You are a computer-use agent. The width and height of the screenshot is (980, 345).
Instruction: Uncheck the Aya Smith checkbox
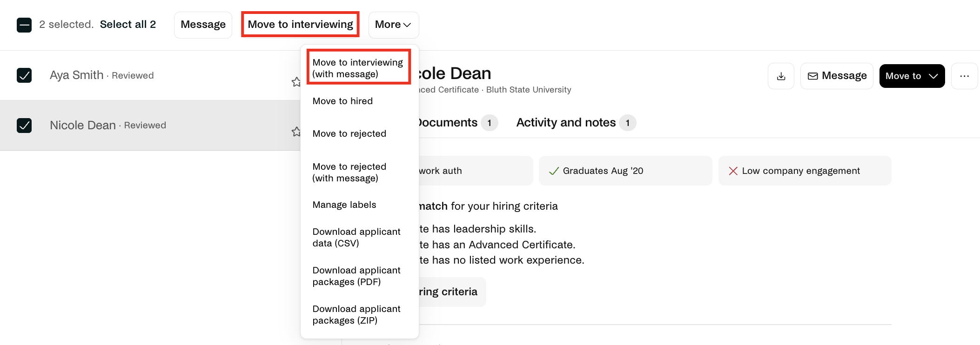[x=24, y=75]
